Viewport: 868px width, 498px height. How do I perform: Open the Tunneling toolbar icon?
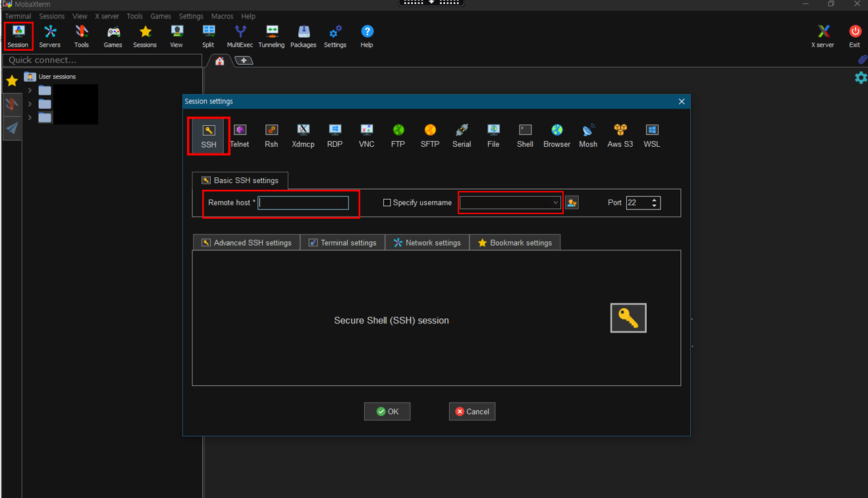(x=271, y=36)
